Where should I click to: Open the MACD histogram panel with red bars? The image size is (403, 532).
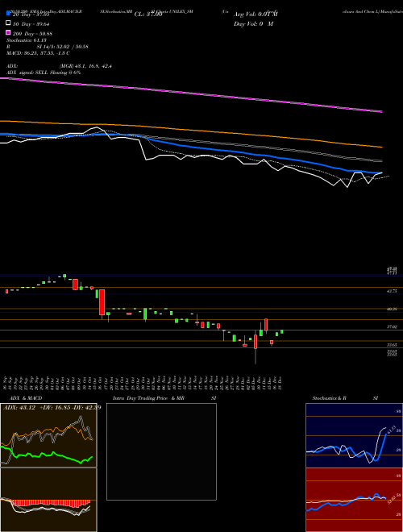point(48,500)
